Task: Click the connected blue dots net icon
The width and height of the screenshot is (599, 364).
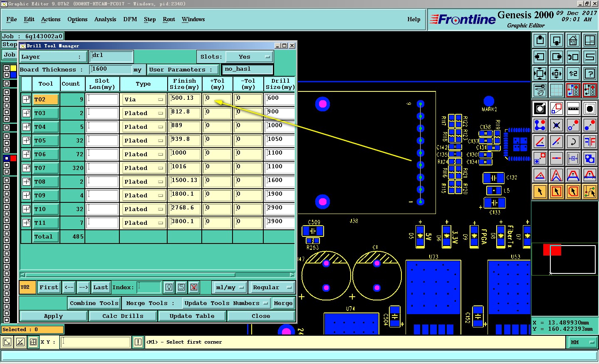Action: tap(540, 125)
